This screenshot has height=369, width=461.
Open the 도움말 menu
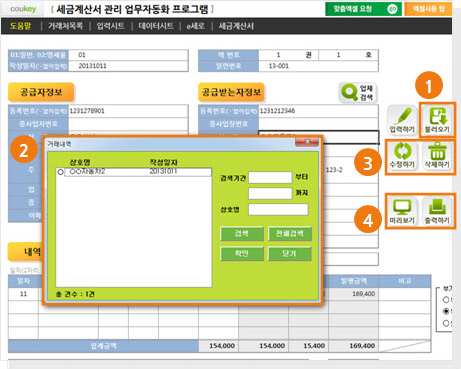pyautogui.click(x=20, y=26)
